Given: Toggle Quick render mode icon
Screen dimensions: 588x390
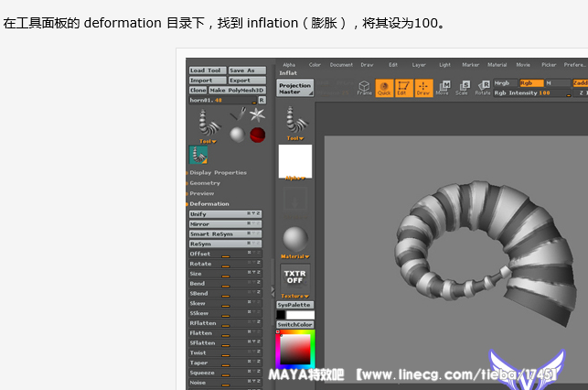Looking at the screenshot, I should click(384, 88).
